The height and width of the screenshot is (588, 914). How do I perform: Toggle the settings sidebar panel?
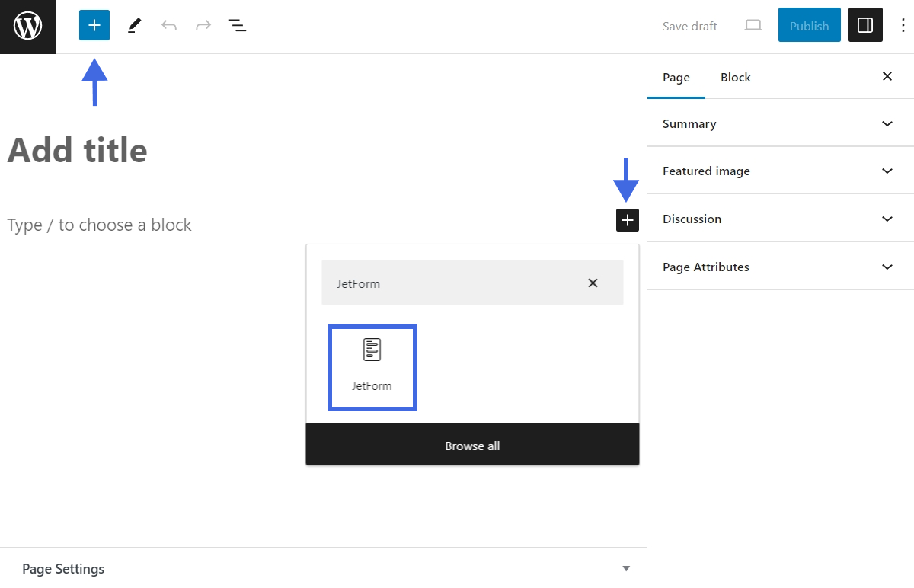tap(865, 25)
